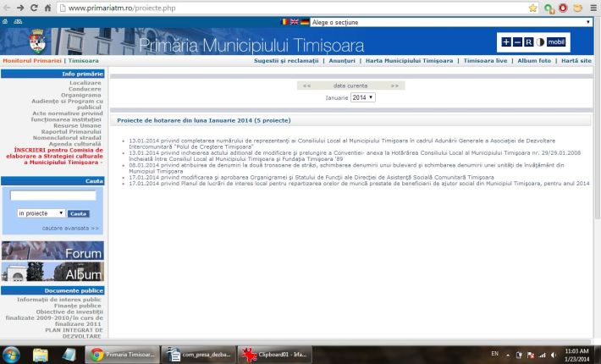Image resolution: width=601 pixels, height=364 pixels.
Task: Switch to Romanian language flag
Action: pyautogui.click(x=284, y=22)
